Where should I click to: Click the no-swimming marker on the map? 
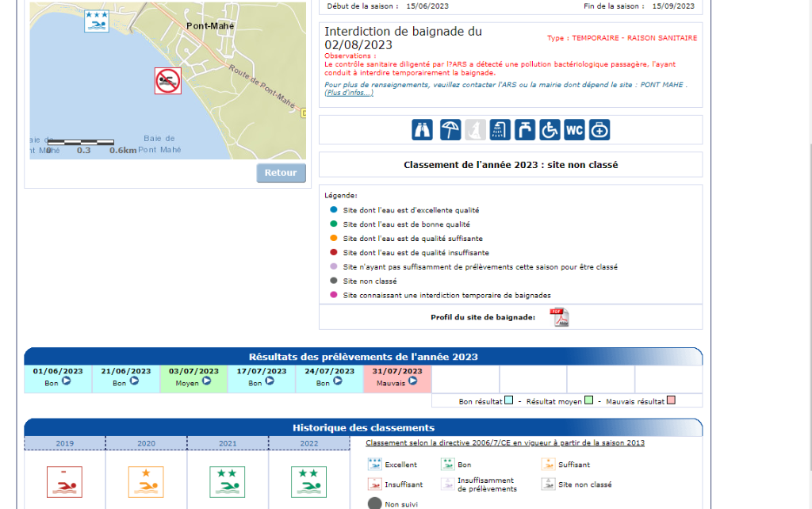168,81
